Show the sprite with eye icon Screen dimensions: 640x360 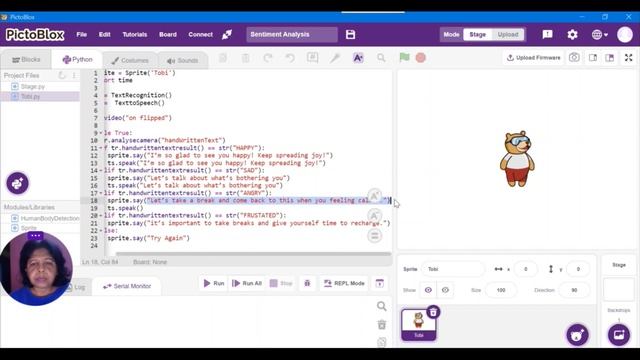pyautogui.click(x=428, y=290)
